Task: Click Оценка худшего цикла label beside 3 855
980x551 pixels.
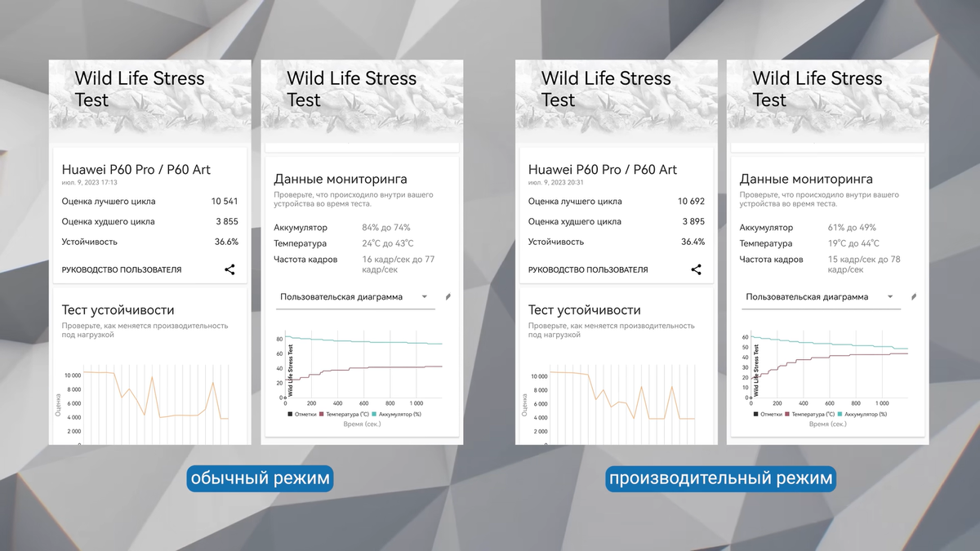Action: [x=109, y=222]
